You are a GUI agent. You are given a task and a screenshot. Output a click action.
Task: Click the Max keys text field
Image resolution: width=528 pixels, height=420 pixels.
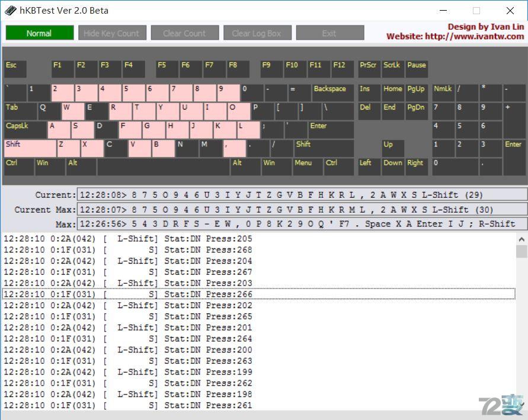pos(302,224)
